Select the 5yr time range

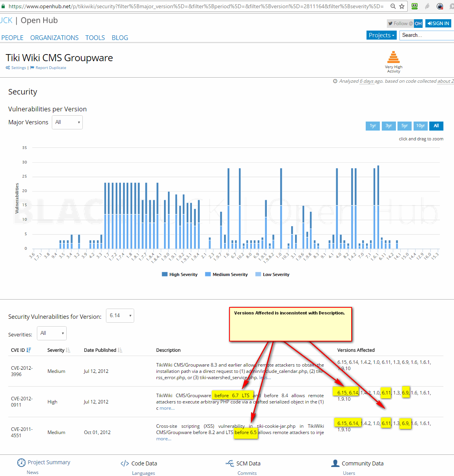pos(405,126)
